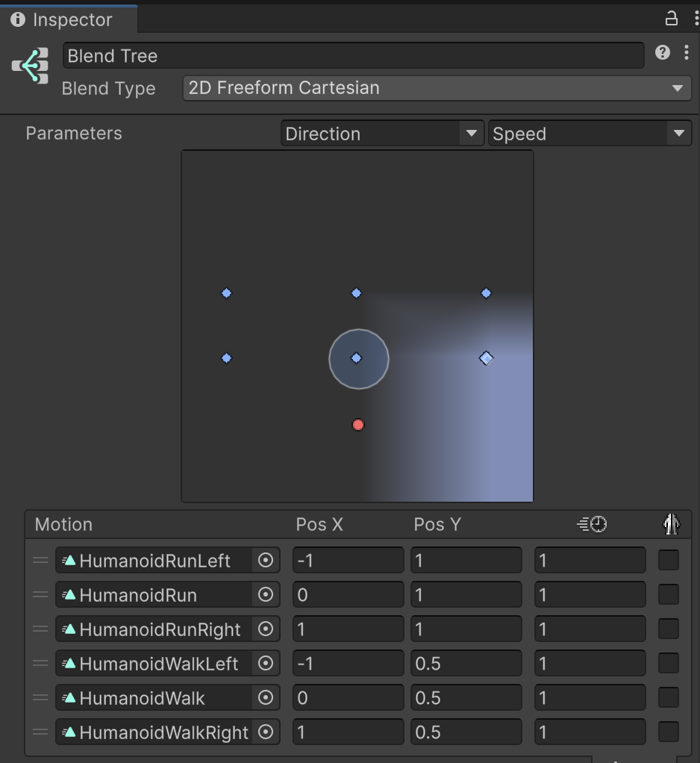Open the Direction parameter dropdown
The image size is (700, 763).
coord(382,134)
